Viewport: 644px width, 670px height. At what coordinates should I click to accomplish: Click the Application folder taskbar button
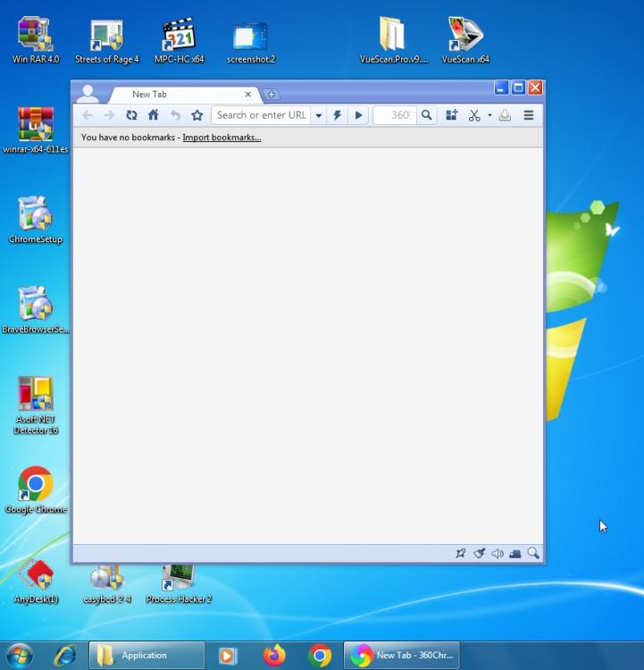146,656
